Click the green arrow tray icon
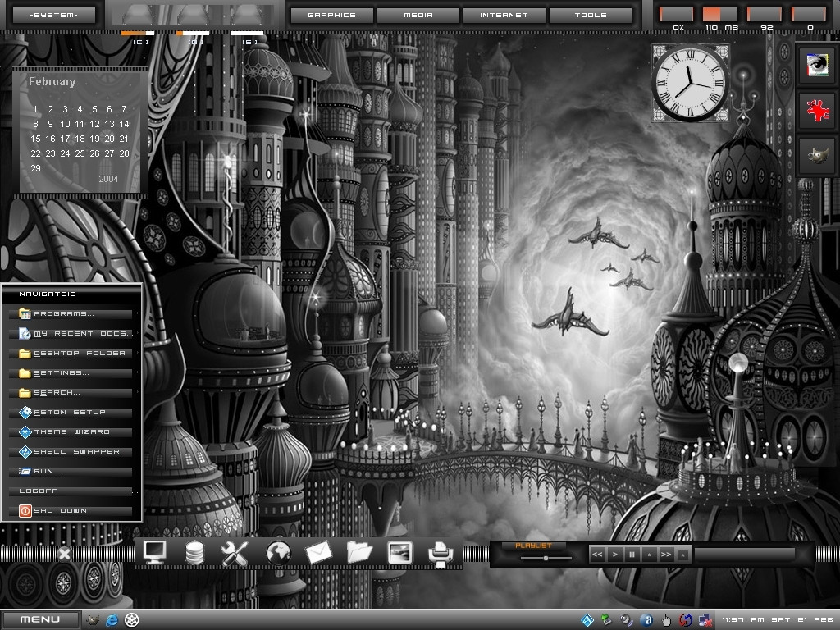This screenshot has width=840, height=630. coord(606,620)
